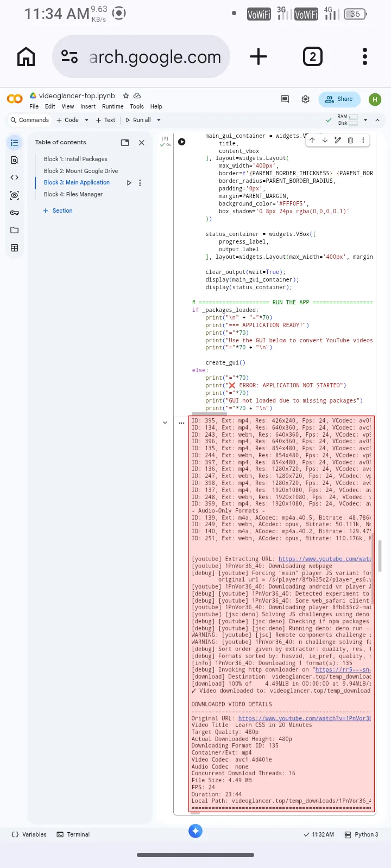Image resolution: width=391 pixels, height=868 pixels.
Task: Open the variable inspector sidebar icon
Action: click(15, 195)
